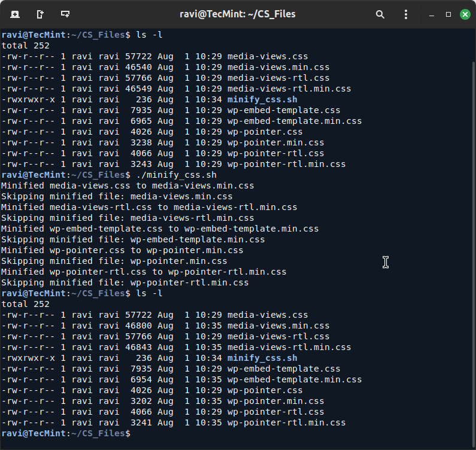Click file size 6965 in the first listing
476x450 pixels.
(x=141, y=121)
